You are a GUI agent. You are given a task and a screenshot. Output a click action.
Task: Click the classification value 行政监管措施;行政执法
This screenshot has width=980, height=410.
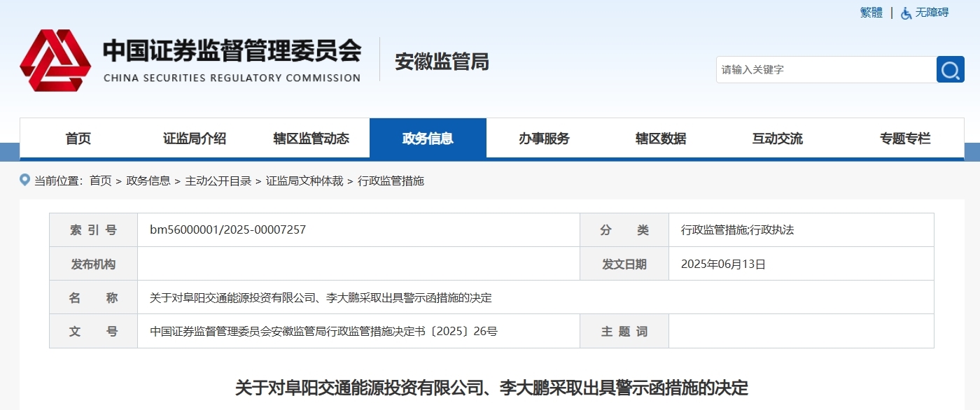pos(737,229)
